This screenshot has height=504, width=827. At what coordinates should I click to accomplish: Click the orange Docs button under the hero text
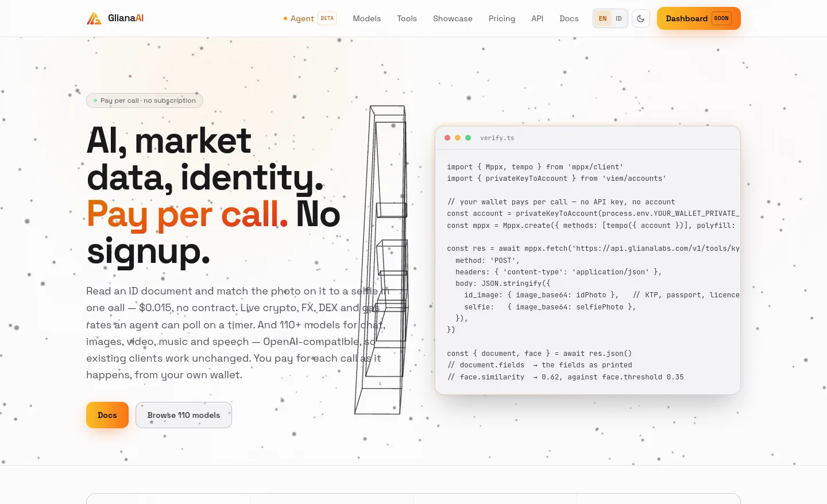click(107, 415)
